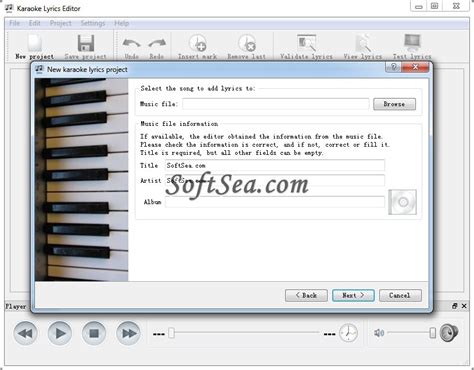Click the View lyrics icon
This screenshot has width=474, height=370.
[x=363, y=43]
